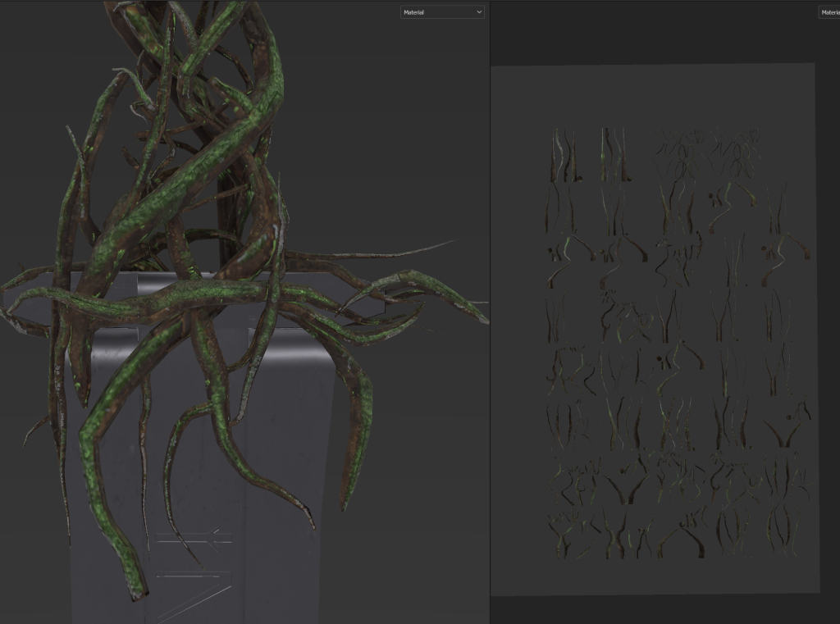Open the Material dropdown in the 3D viewport

click(441, 12)
